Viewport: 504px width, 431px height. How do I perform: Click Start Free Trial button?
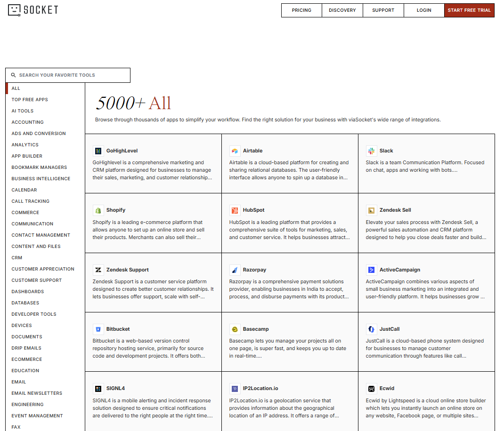click(469, 10)
